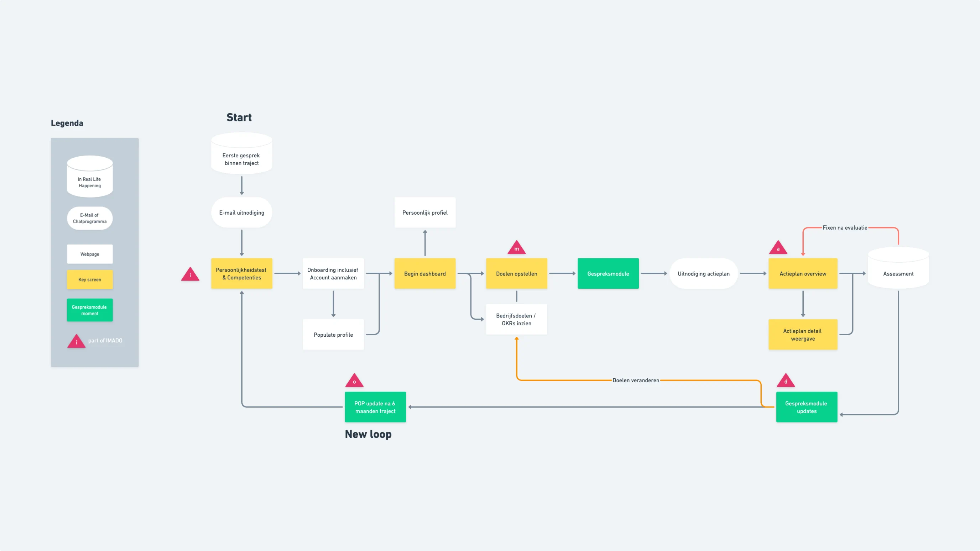
Task: Select the 'Begin dashboard' box
Action: tap(425, 273)
